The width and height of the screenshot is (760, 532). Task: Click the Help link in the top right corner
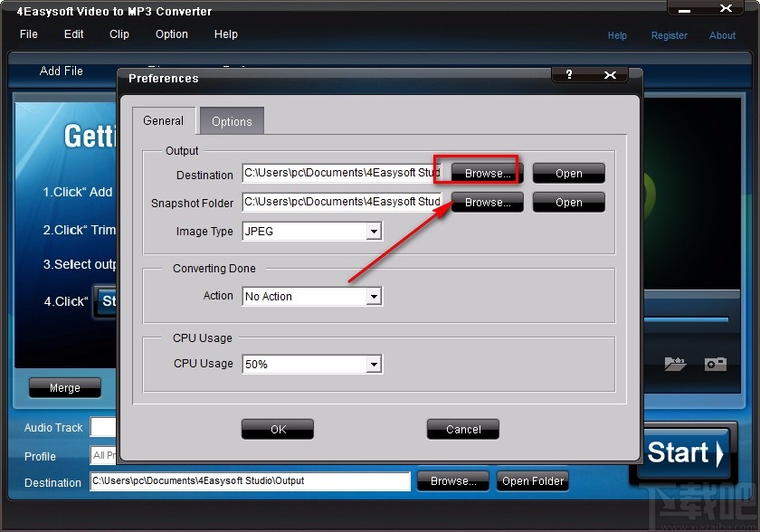point(617,35)
